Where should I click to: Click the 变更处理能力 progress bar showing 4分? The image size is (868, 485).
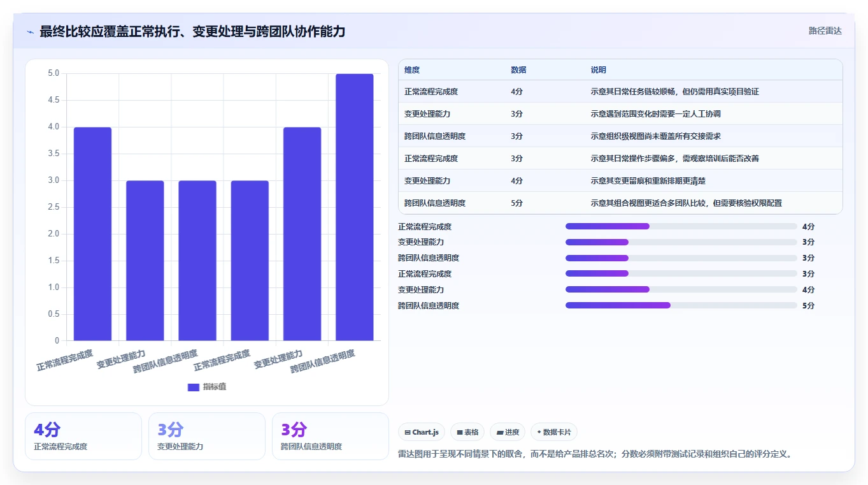[681, 289]
